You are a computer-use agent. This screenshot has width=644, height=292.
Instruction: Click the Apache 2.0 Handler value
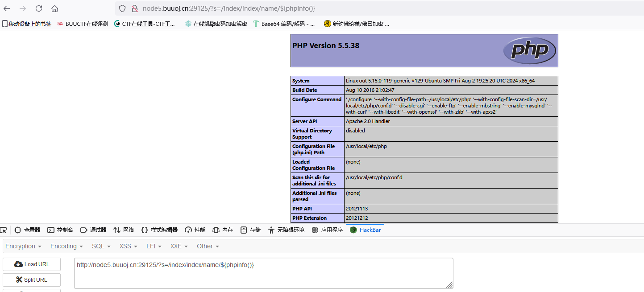coord(368,121)
